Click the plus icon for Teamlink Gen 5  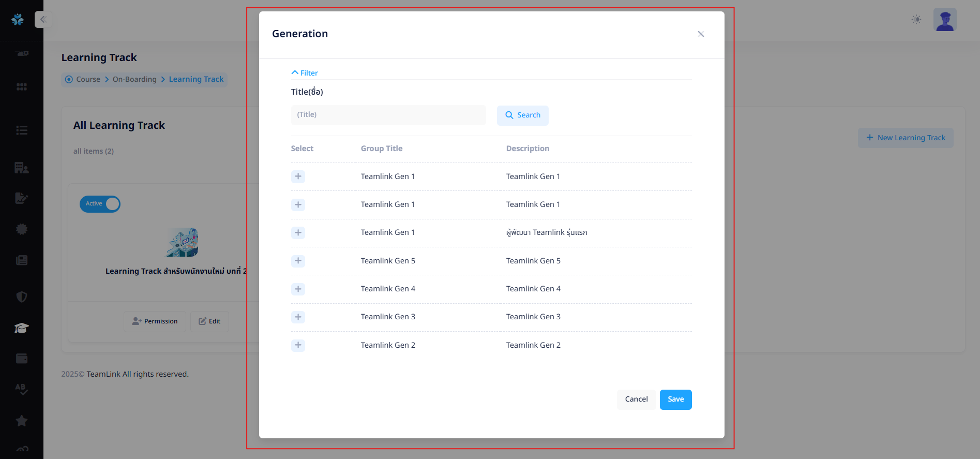[x=298, y=261]
